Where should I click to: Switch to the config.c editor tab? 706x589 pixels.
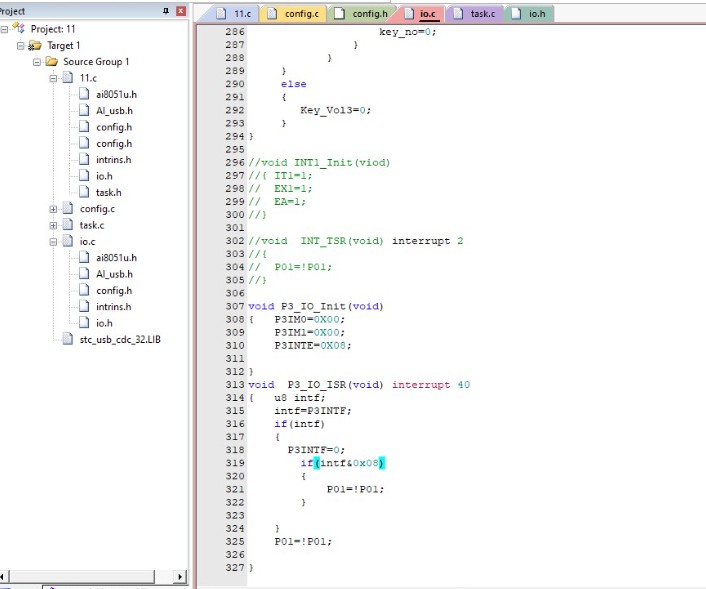coord(293,14)
